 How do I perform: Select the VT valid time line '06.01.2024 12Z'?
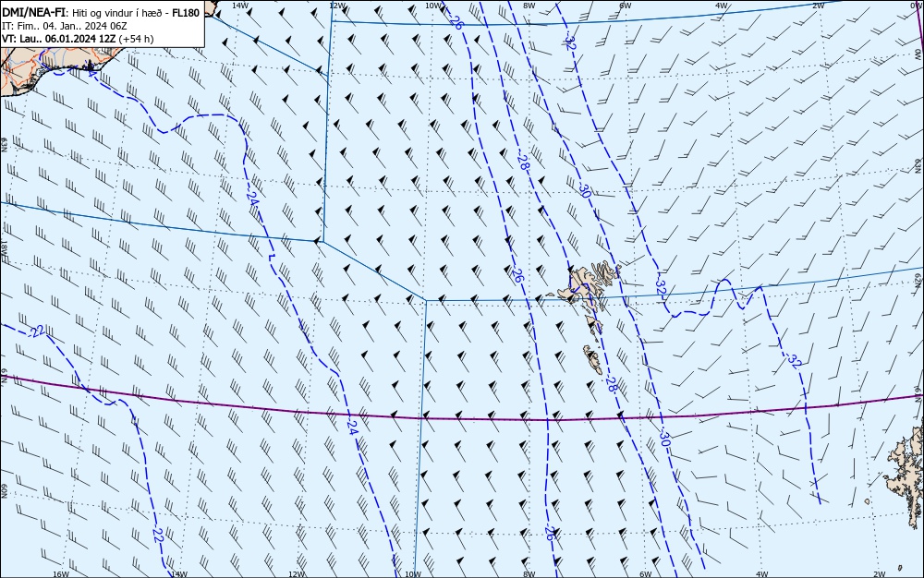(x=80, y=39)
